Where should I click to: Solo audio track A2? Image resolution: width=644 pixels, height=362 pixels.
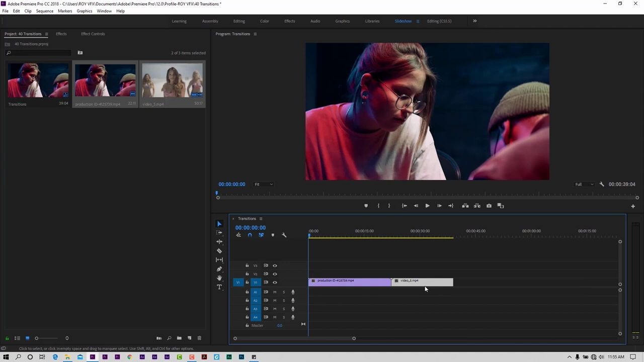click(x=284, y=301)
